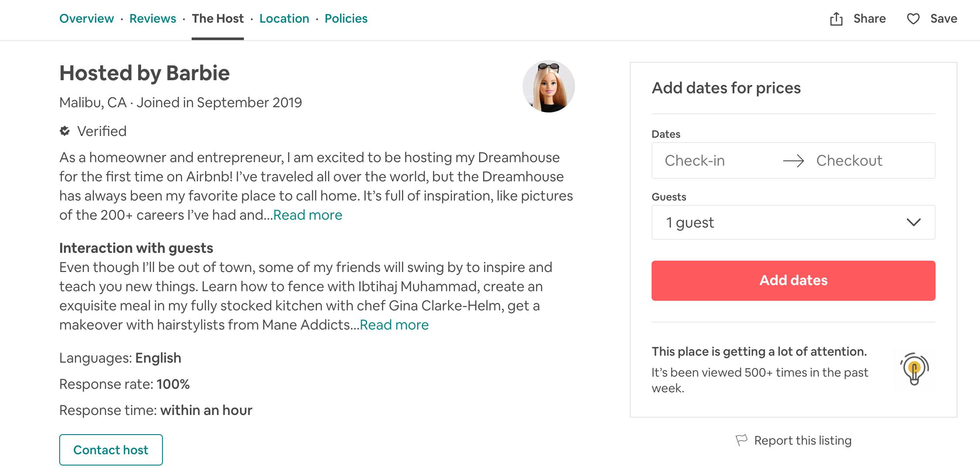The width and height of the screenshot is (980, 476).
Task: Select The Host navigation item
Action: (x=217, y=18)
